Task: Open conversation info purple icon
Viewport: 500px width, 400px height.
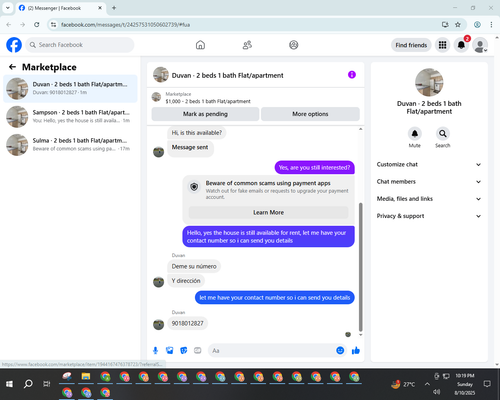Action: point(352,75)
